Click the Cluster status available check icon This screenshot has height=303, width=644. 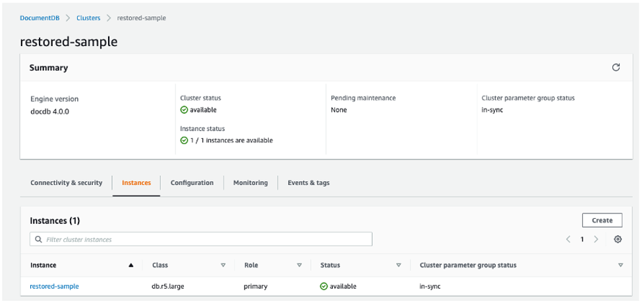(184, 110)
